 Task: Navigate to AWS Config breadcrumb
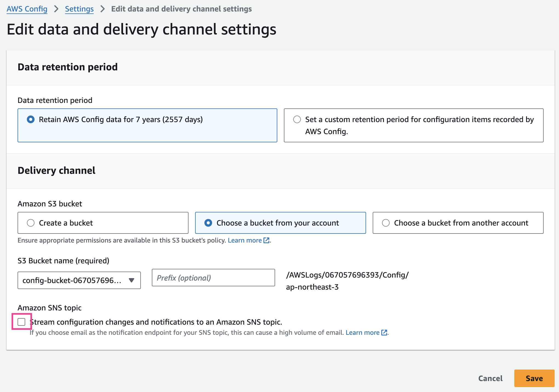(x=27, y=9)
